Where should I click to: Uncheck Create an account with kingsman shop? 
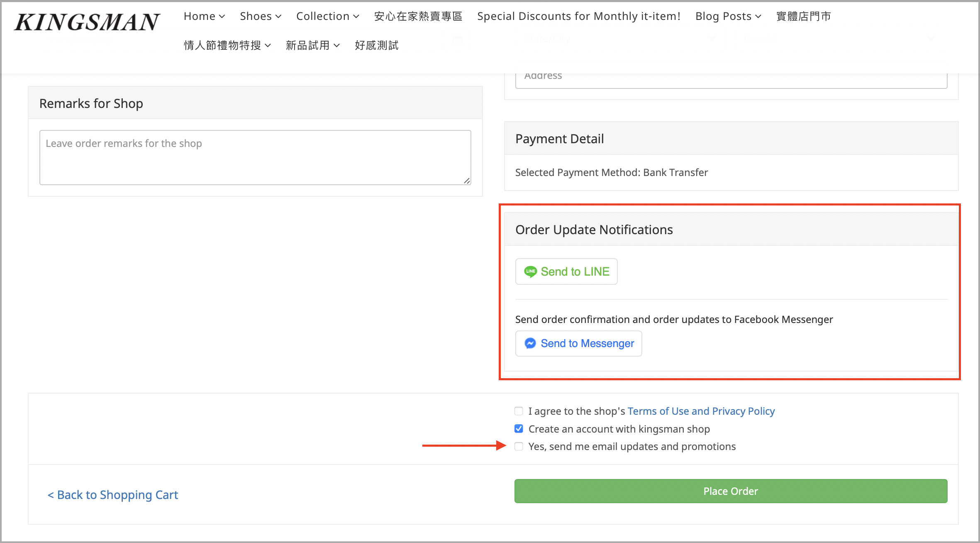click(519, 428)
